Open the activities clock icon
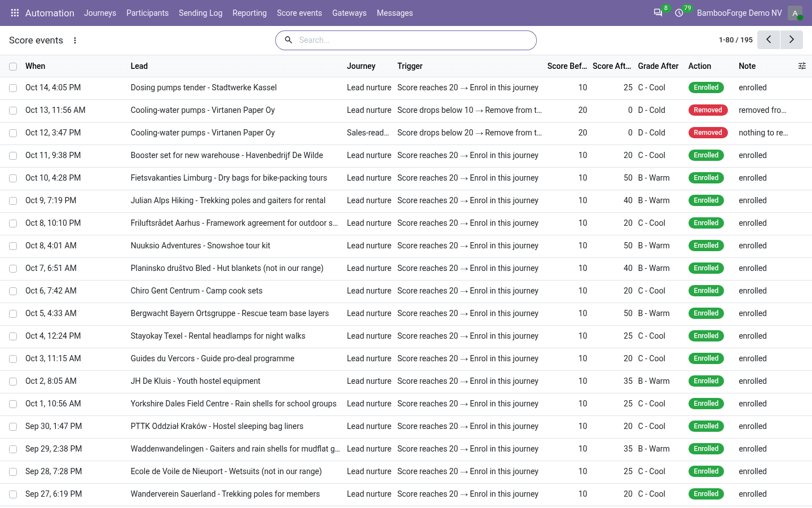 (679, 13)
